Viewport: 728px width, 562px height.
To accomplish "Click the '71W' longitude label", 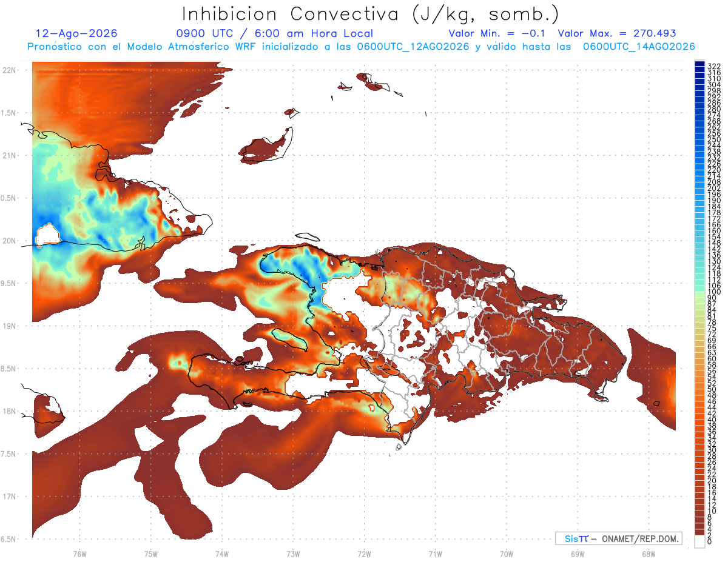I will tap(435, 554).
